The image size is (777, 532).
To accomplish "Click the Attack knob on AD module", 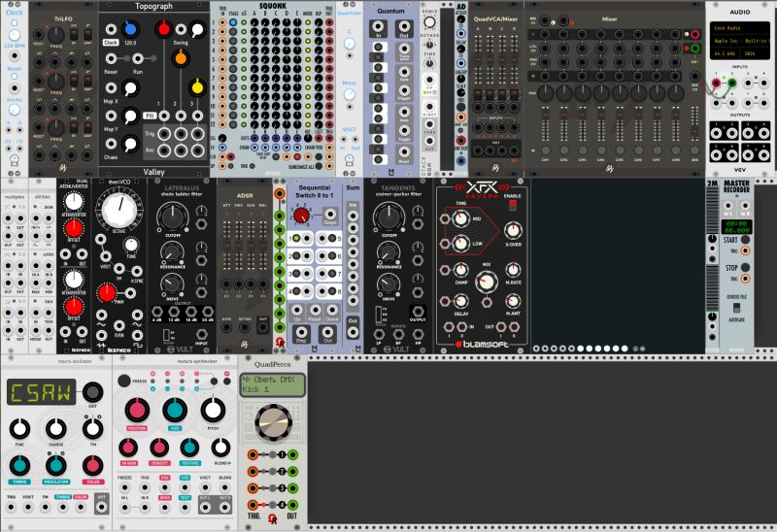I will coord(460,19).
